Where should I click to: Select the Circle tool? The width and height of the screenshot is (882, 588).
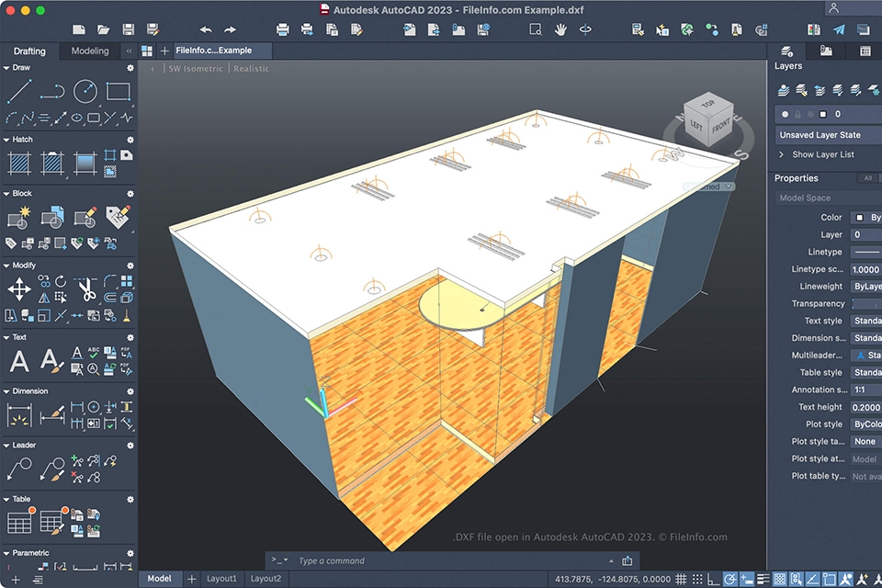tap(85, 90)
